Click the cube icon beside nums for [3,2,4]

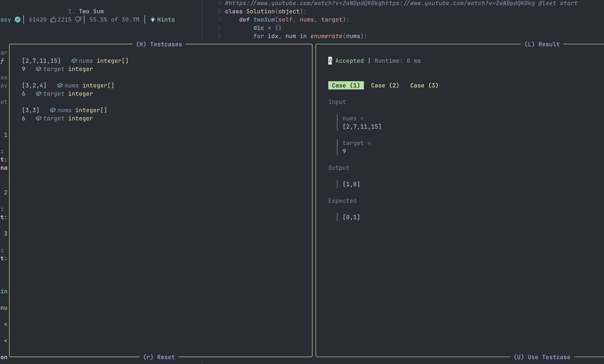[60, 85]
